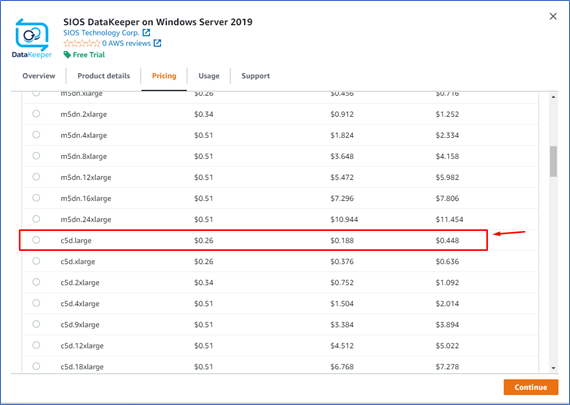Screen dimensions: 570x405
Task: Open AWS reviews external link icon
Action: coord(157,43)
